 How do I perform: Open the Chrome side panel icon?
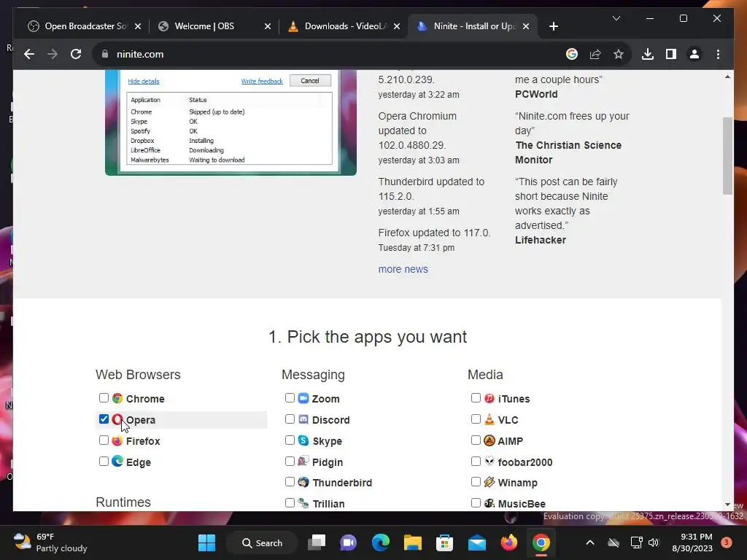point(671,54)
